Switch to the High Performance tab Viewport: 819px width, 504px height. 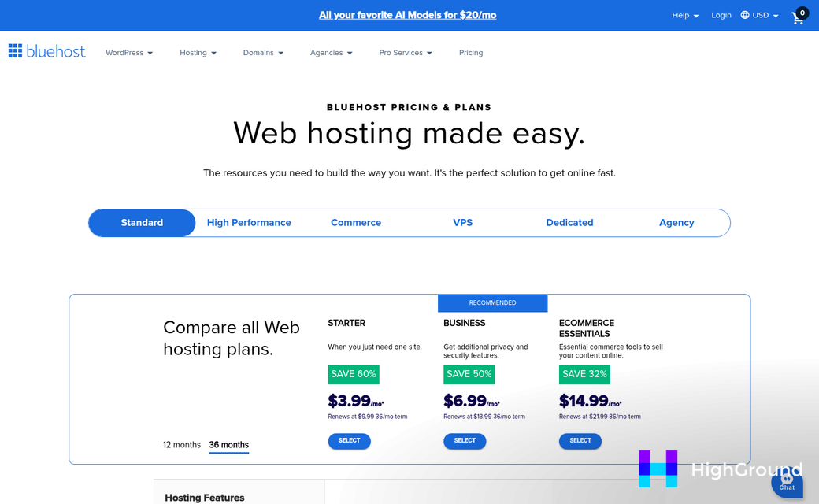tap(249, 223)
